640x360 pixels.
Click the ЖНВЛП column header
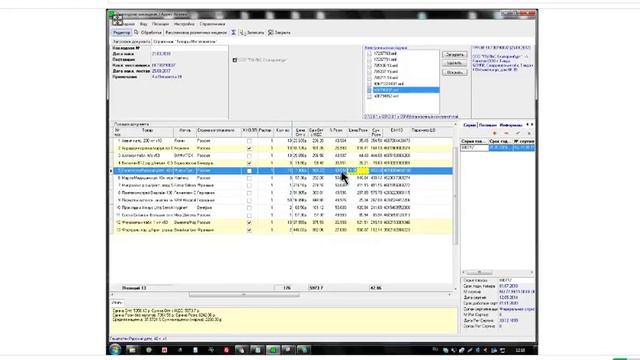point(249,131)
